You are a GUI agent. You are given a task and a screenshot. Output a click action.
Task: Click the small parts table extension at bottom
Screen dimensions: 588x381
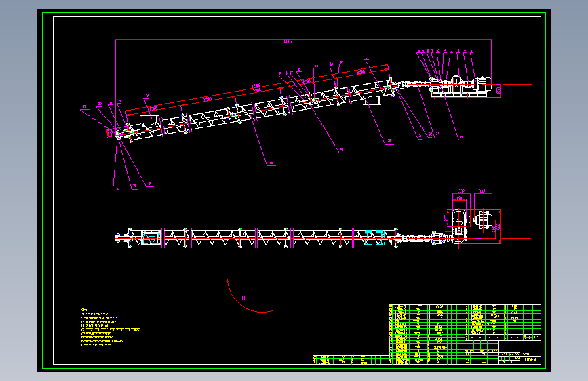click(351, 360)
